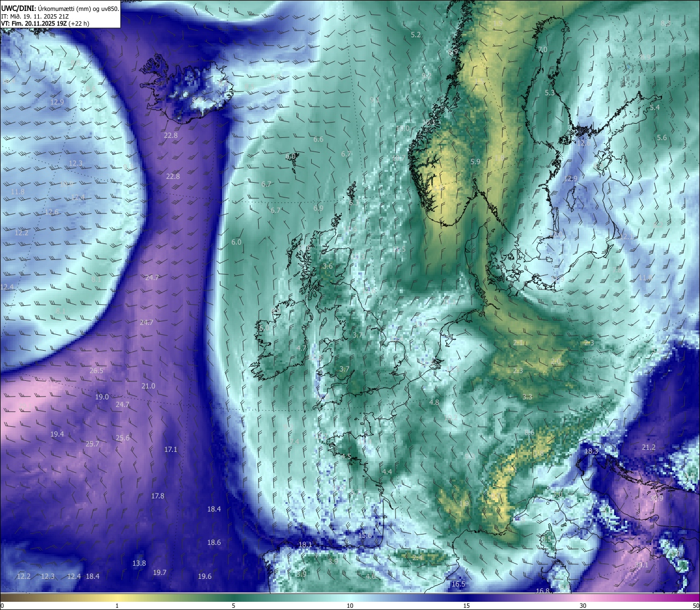Click the legend tick labeled 15
700x610 pixels.
(x=466, y=605)
